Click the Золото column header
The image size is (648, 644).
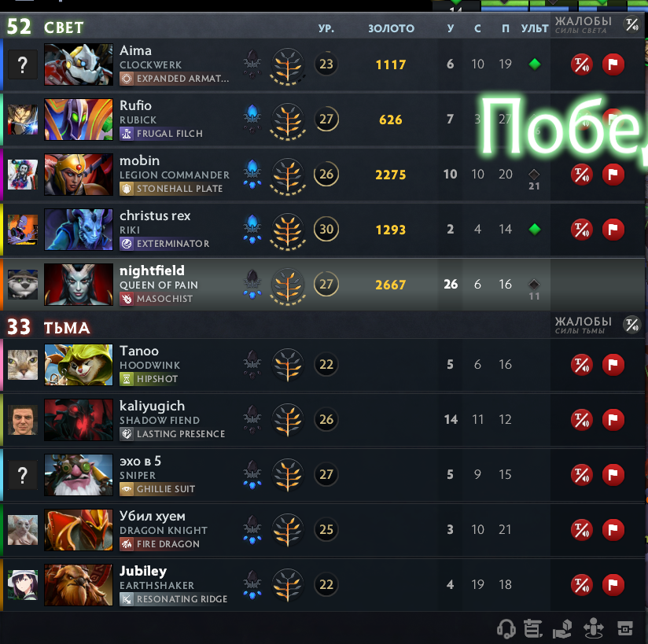pyautogui.click(x=391, y=28)
